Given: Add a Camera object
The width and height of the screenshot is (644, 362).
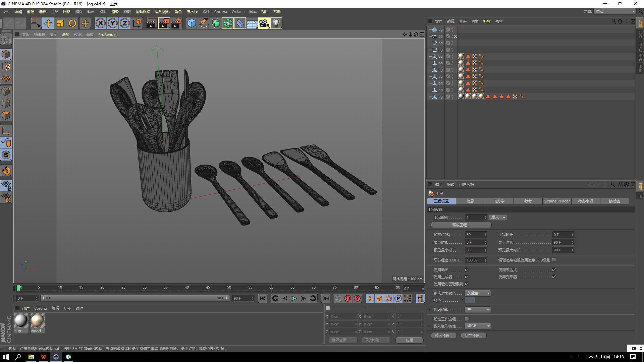Looking at the screenshot, I should pyautogui.click(x=264, y=23).
